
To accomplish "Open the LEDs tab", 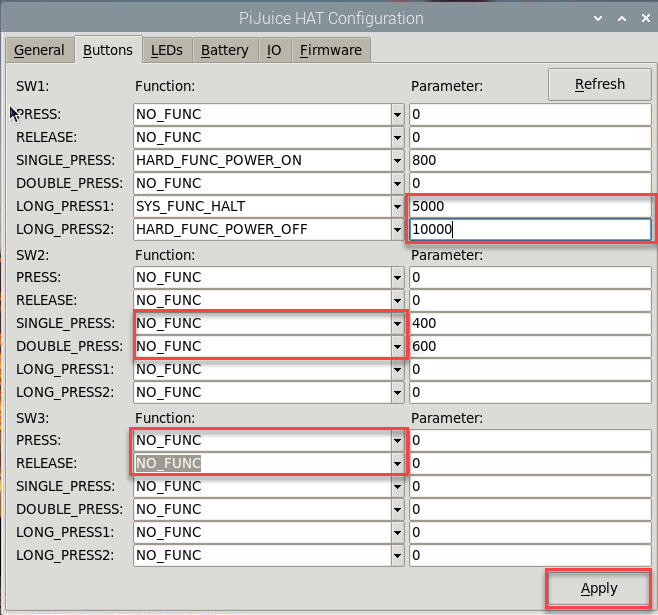I will pyautogui.click(x=167, y=50).
